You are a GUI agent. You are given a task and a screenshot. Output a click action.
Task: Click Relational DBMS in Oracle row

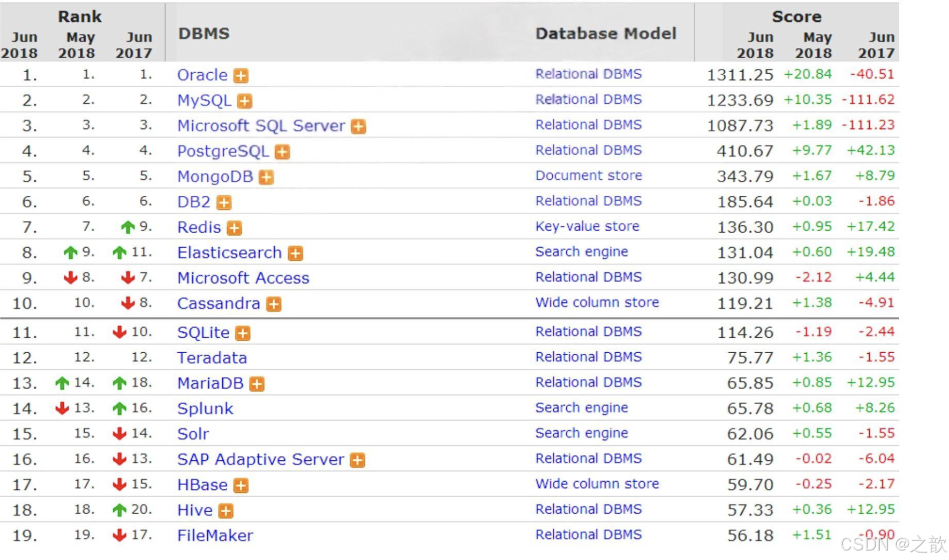coord(589,74)
